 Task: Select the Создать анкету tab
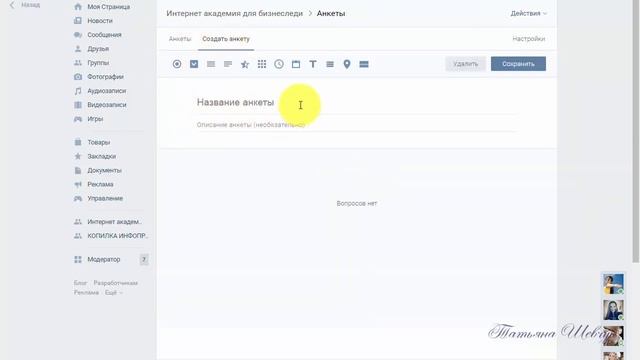click(226, 39)
